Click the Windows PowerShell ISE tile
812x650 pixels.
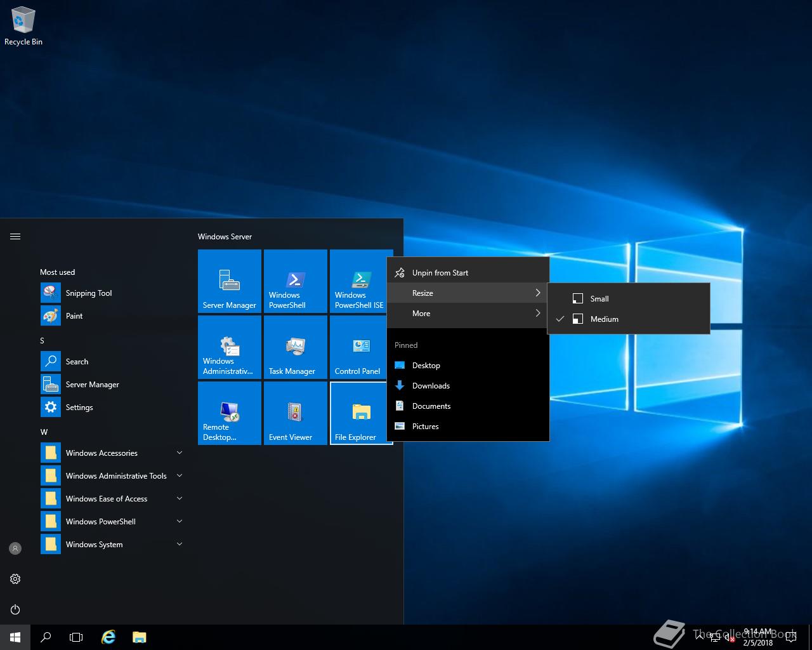coord(358,281)
